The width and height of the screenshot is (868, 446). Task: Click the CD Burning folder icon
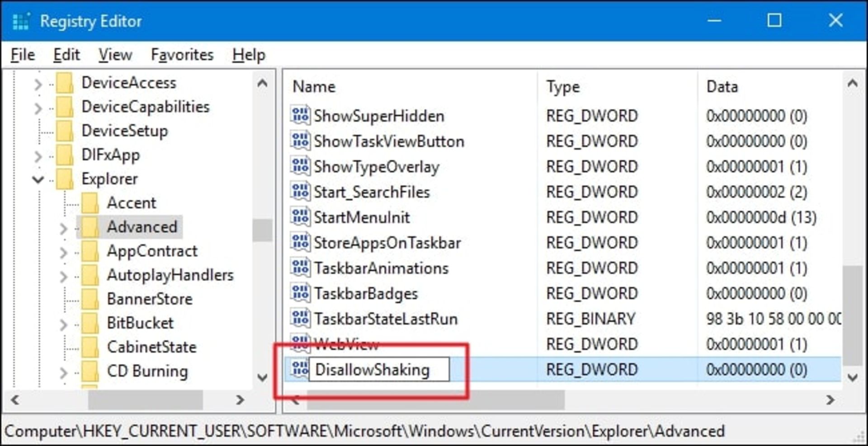click(x=90, y=371)
